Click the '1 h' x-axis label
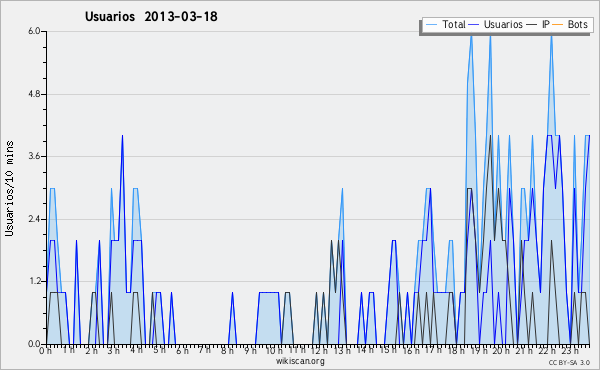Image resolution: width=600 pixels, height=370 pixels. pyautogui.click(x=69, y=350)
